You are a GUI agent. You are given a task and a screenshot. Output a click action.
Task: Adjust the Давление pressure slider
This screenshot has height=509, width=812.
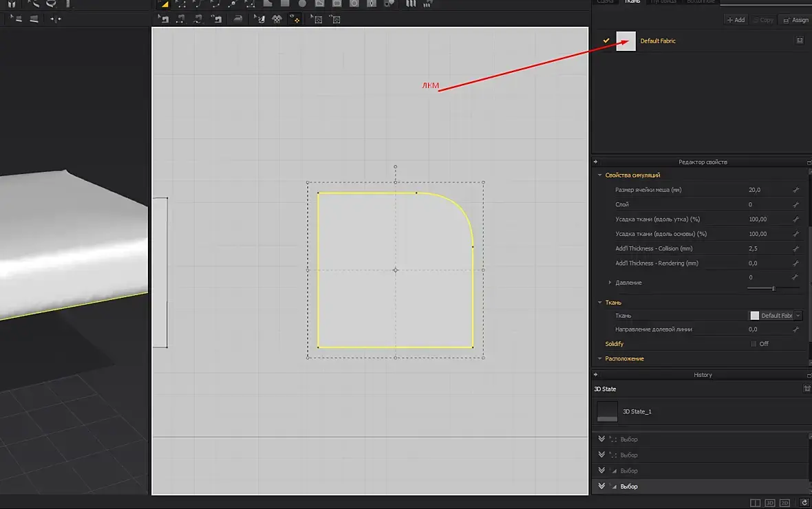click(x=773, y=288)
